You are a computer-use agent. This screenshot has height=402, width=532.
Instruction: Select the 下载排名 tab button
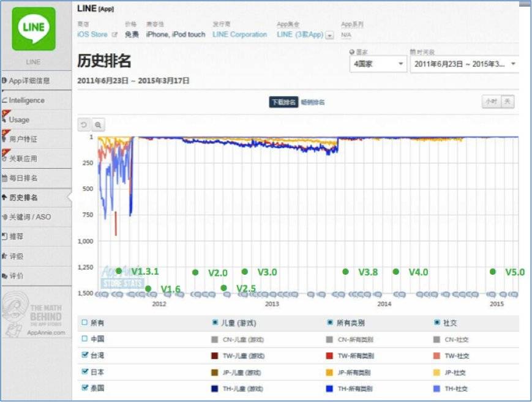(283, 102)
